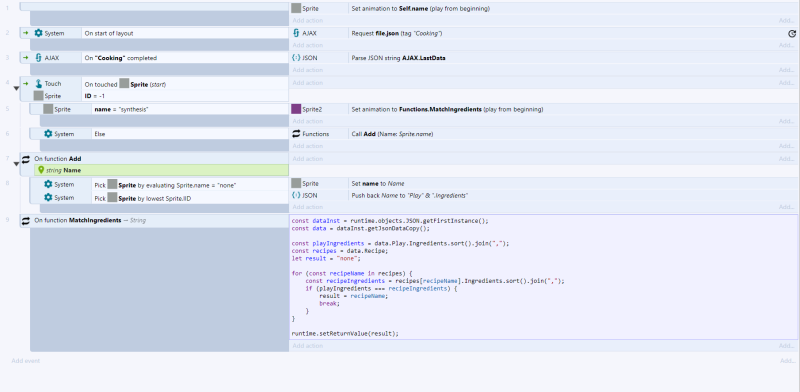This screenshot has height=392, width=800.
Task: Click the purple Sprite2 icon
Action: tap(296, 109)
